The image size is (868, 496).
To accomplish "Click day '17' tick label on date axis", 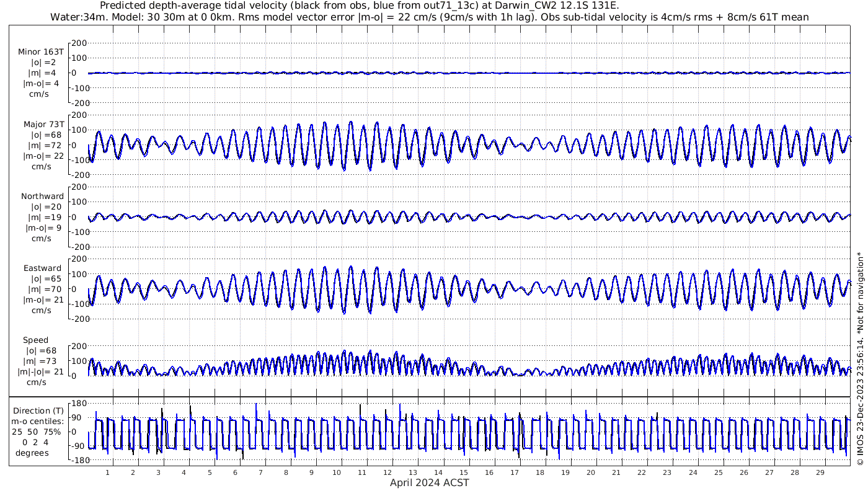I will pos(515,472).
